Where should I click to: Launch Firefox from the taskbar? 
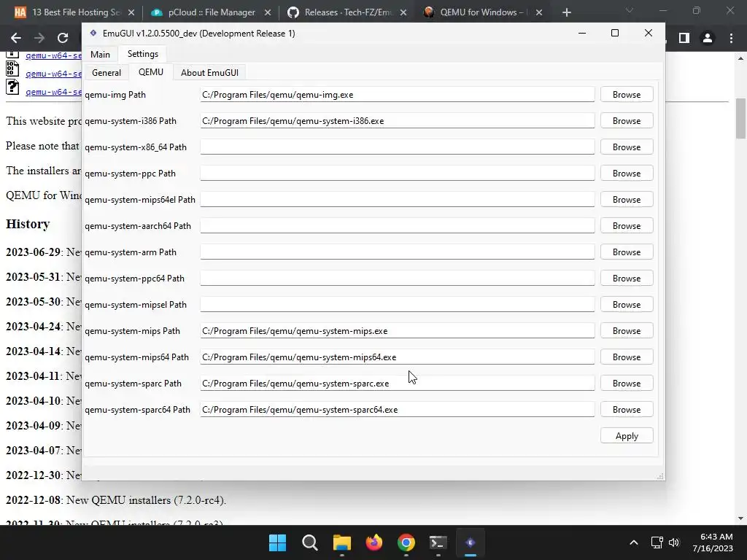[x=374, y=542]
